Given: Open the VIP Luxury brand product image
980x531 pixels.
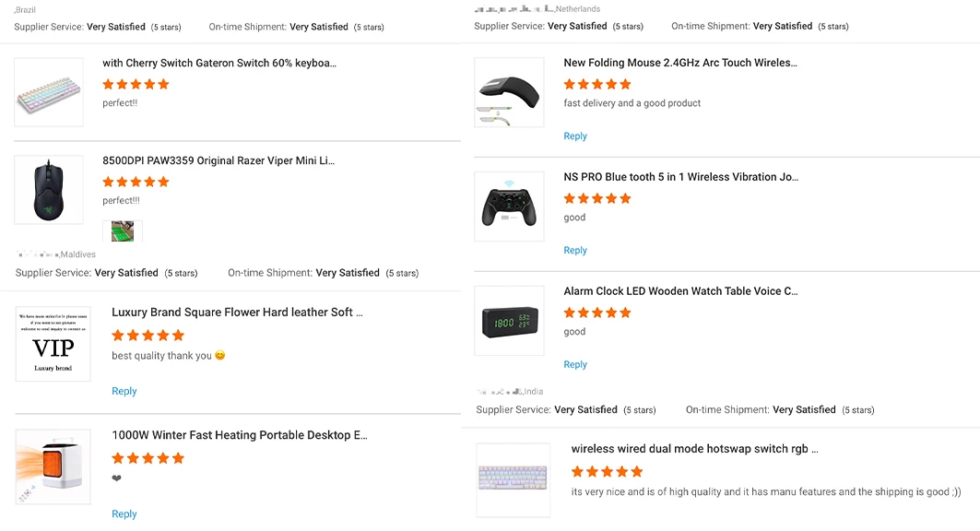Looking at the screenshot, I should (x=53, y=344).
